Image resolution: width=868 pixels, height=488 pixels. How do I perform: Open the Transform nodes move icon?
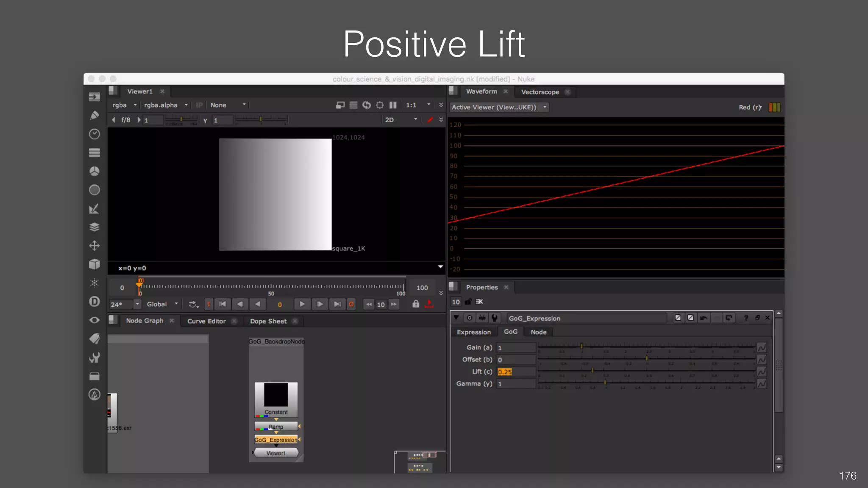[95, 246]
